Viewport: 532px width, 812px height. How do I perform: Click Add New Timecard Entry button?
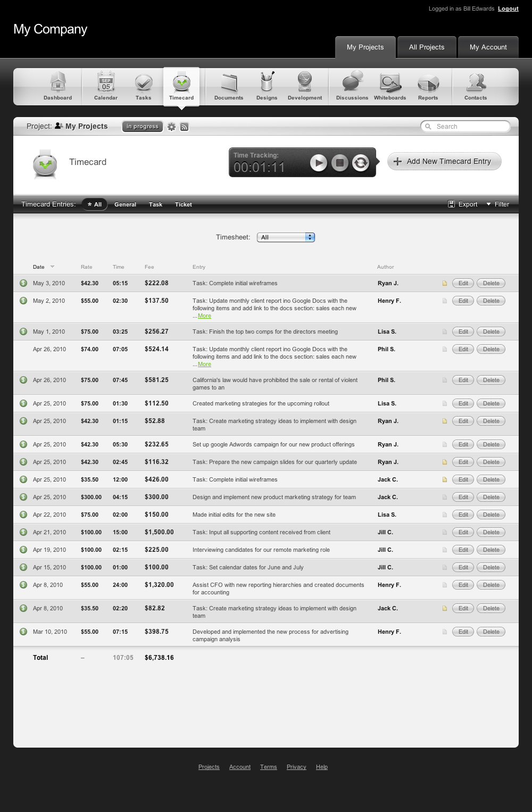coord(444,161)
